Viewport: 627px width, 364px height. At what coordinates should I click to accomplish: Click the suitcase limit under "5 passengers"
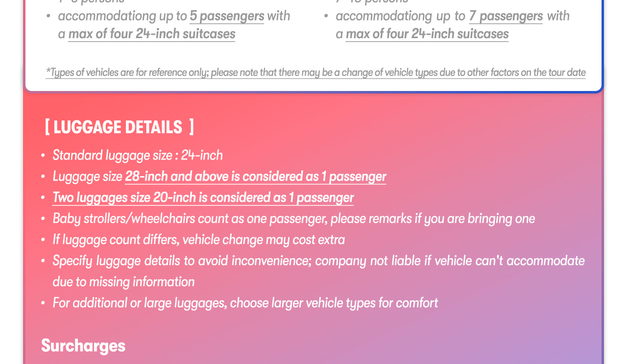(x=151, y=34)
